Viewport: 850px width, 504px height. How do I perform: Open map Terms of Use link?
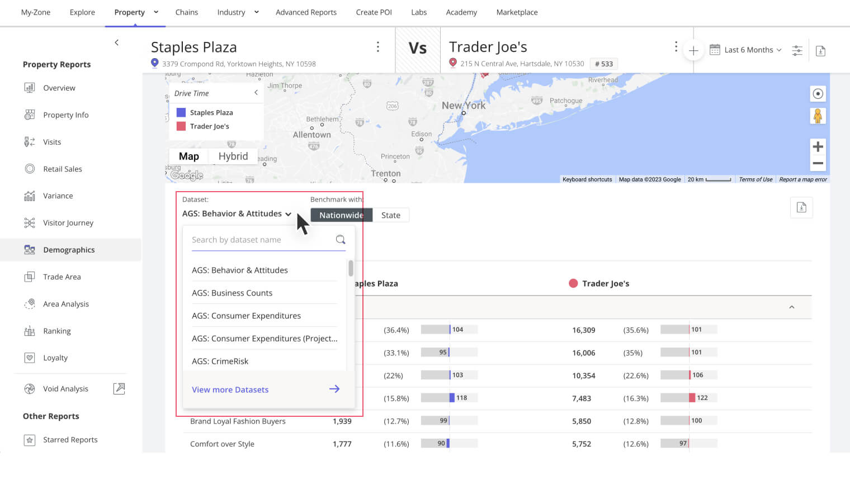pyautogui.click(x=755, y=179)
